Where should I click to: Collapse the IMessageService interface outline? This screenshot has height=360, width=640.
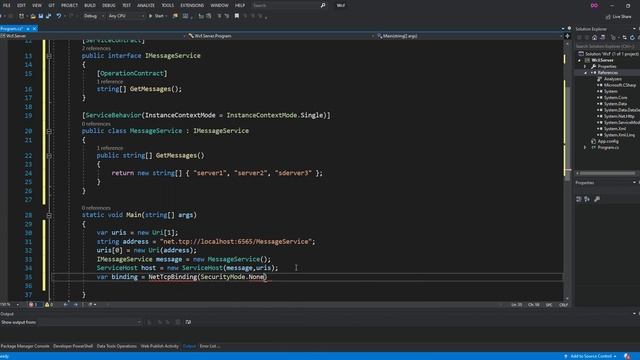(49, 56)
